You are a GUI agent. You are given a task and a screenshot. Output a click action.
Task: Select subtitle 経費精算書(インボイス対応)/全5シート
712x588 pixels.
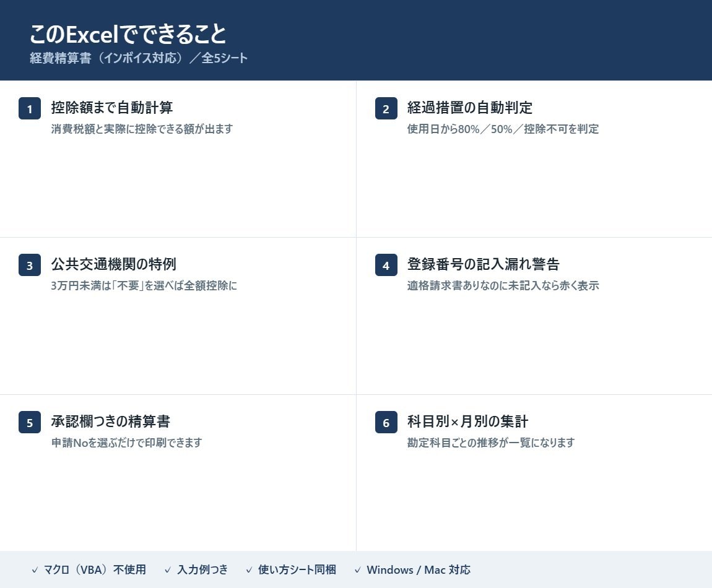pos(139,58)
